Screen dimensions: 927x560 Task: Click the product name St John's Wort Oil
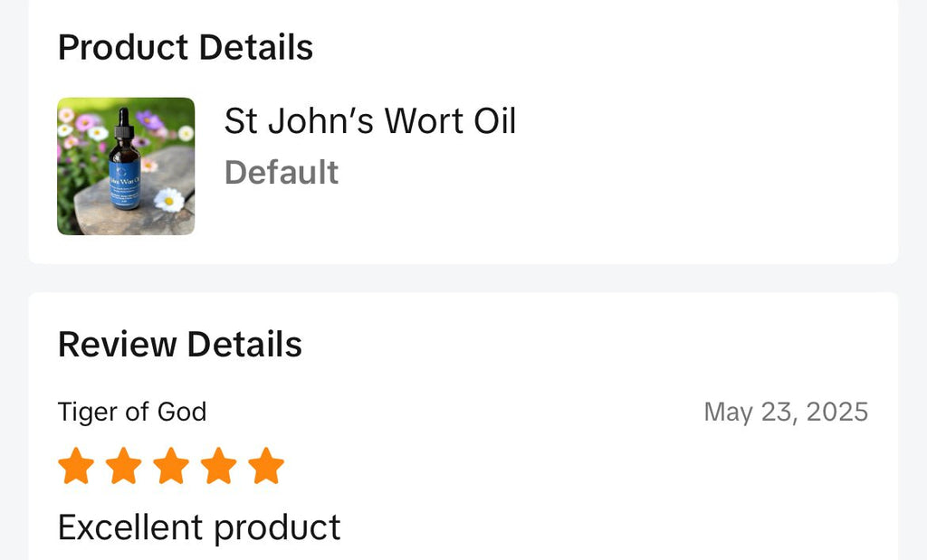(x=369, y=120)
